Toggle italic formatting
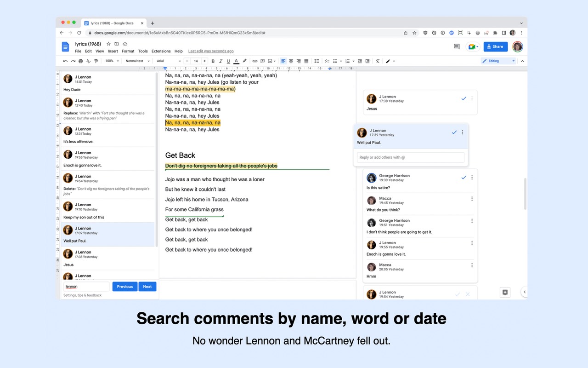Viewport: 588px width, 368px height. click(220, 61)
